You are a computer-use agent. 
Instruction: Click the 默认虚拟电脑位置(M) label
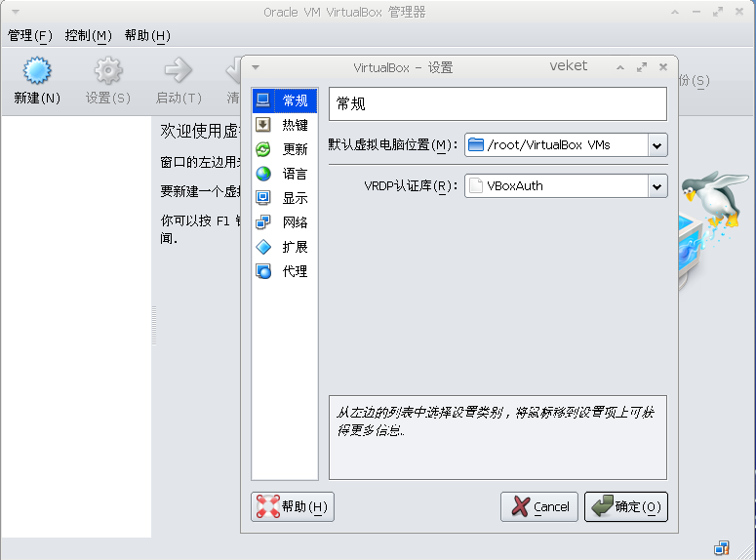pyautogui.click(x=393, y=144)
